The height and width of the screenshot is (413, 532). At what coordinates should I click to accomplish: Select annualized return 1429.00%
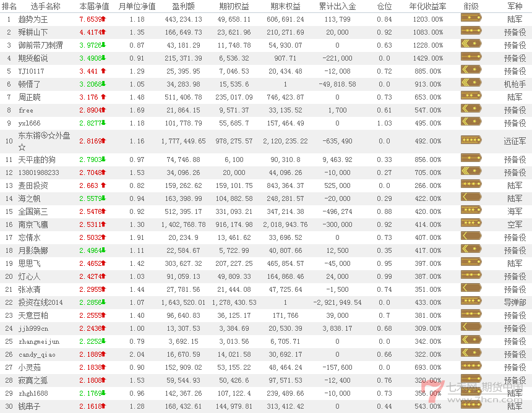428,58
